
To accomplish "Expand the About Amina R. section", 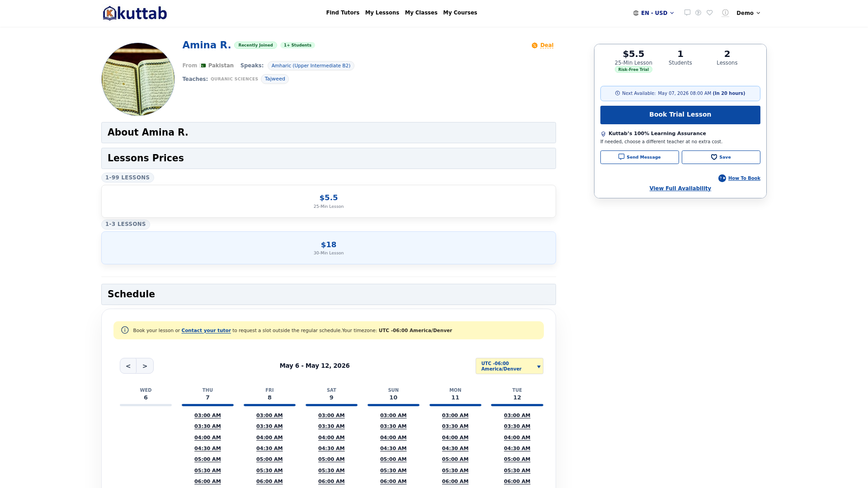I will coord(329,133).
